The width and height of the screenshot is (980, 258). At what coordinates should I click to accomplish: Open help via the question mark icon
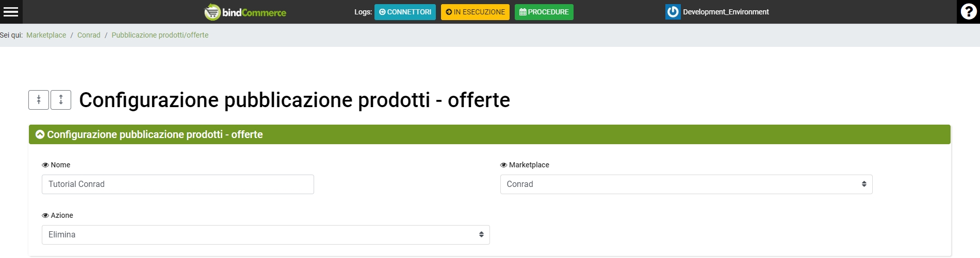(968, 12)
